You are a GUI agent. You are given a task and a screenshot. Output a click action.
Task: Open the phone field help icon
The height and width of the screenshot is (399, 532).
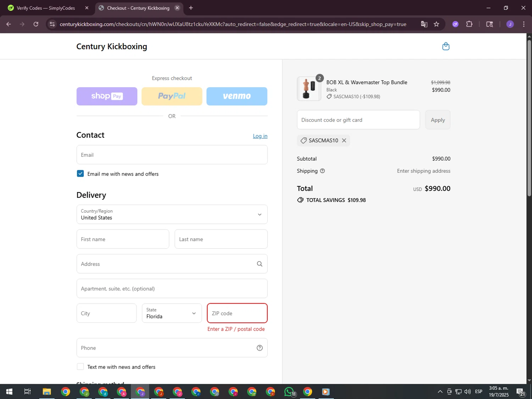[260, 348]
